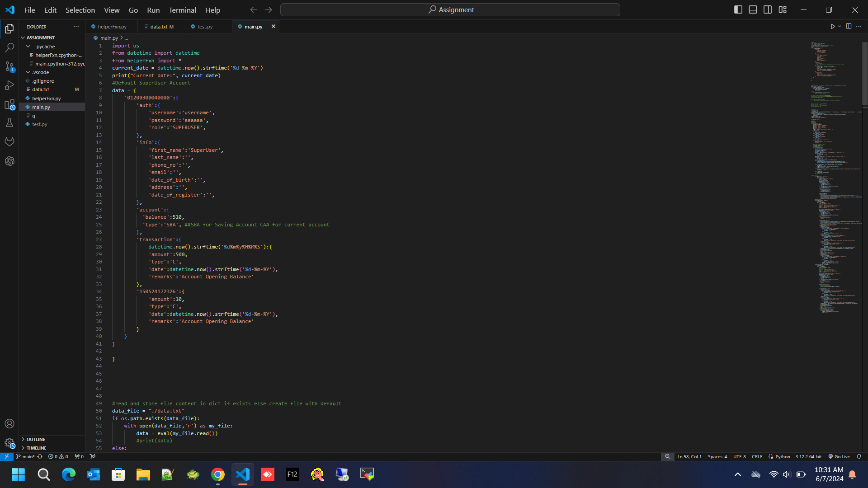Image resolution: width=868 pixels, height=488 pixels.
Task: Open the Selection menu
Action: point(80,10)
